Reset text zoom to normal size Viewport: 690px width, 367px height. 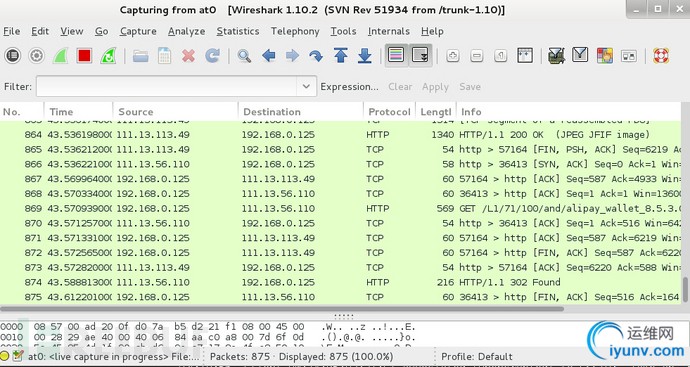500,56
